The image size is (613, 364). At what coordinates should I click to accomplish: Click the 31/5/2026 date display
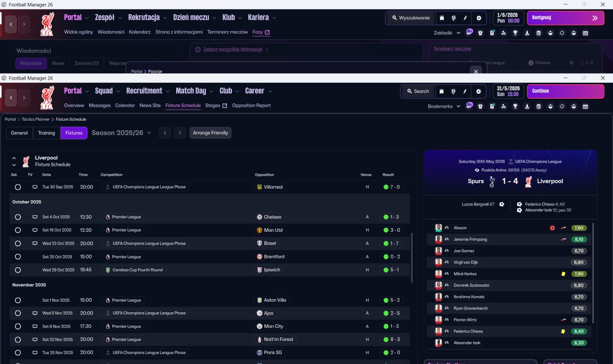pyautogui.click(x=508, y=91)
